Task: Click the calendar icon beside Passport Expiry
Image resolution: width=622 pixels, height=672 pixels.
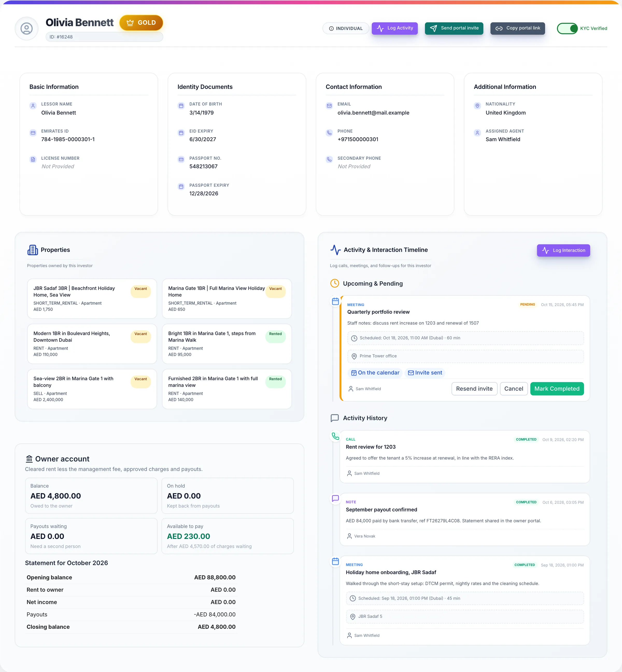Action: tap(181, 187)
